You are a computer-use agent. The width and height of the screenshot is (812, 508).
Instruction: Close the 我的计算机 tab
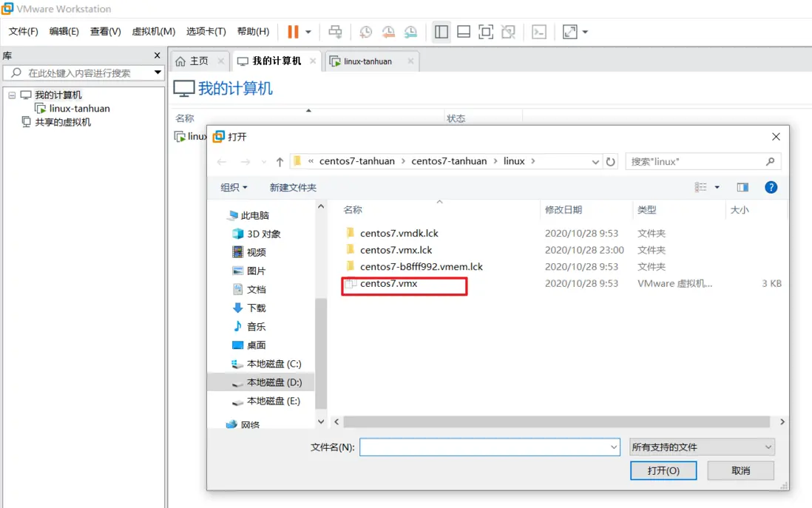(x=313, y=61)
